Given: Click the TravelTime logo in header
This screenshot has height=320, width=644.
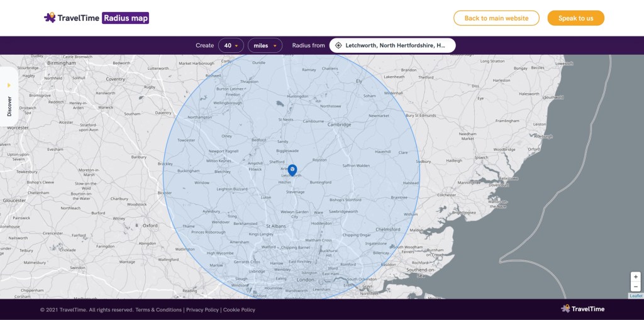Looking at the screenshot, I should [x=72, y=18].
